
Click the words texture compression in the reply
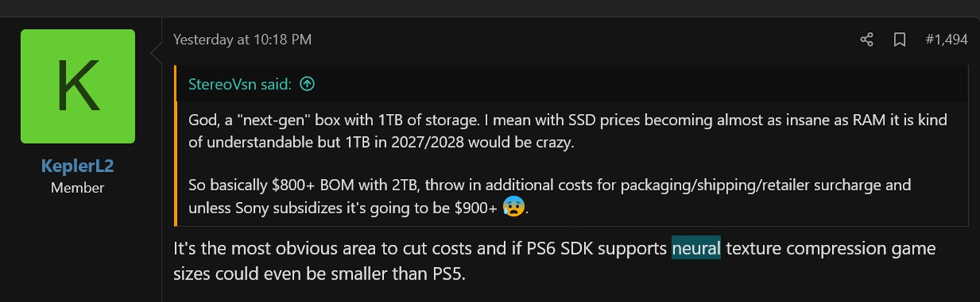pyautogui.click(x=806, y=248)
